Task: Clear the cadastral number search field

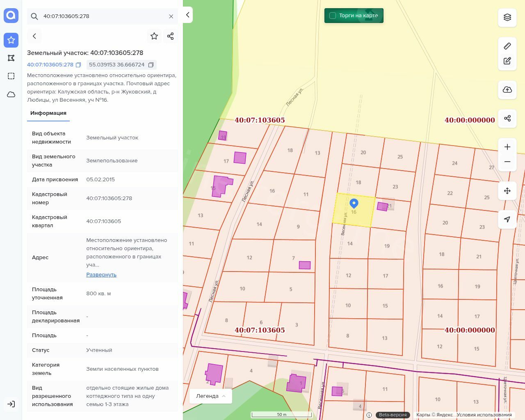Action: tap(171, 16)
